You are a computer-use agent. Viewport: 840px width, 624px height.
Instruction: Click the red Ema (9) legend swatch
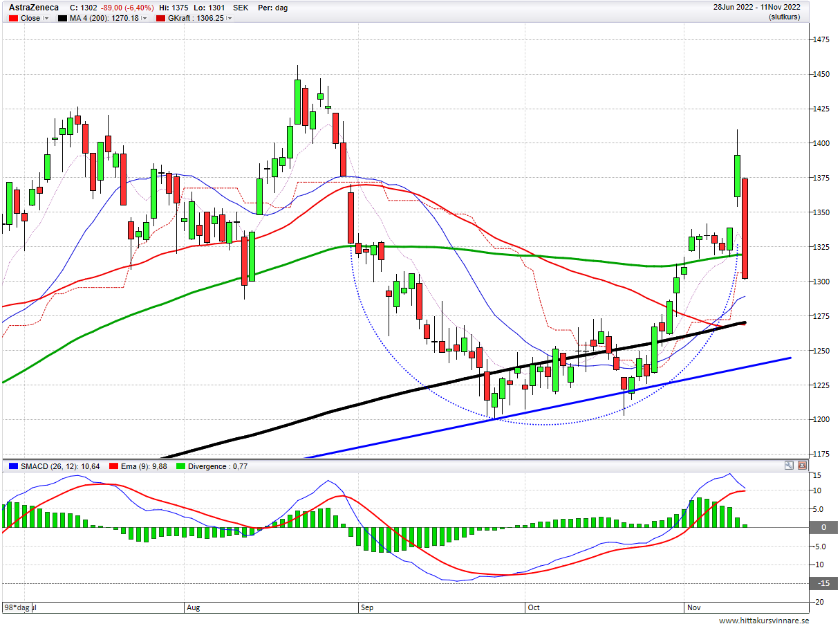[x=112, y=467]
